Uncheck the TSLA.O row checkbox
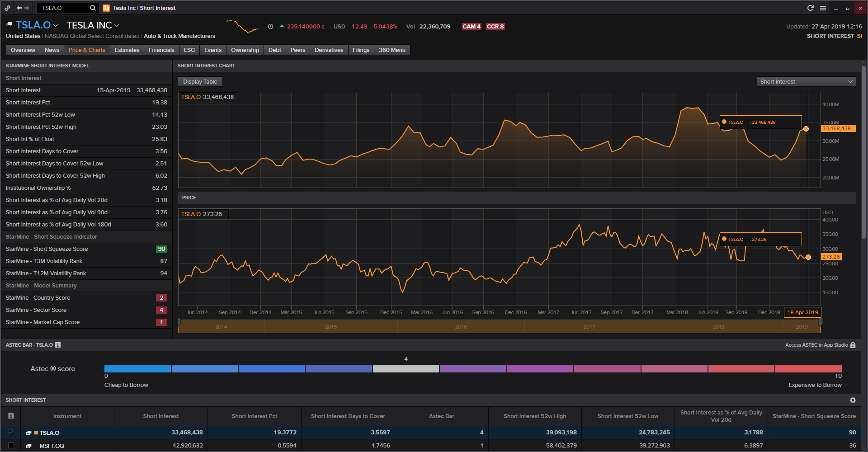Image resolution: width=868 pixels, height=452 pixels. pyautogui.click(x=11, y=433)
